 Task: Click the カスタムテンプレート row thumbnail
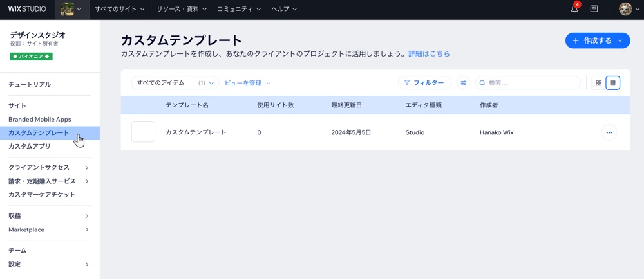143,132
